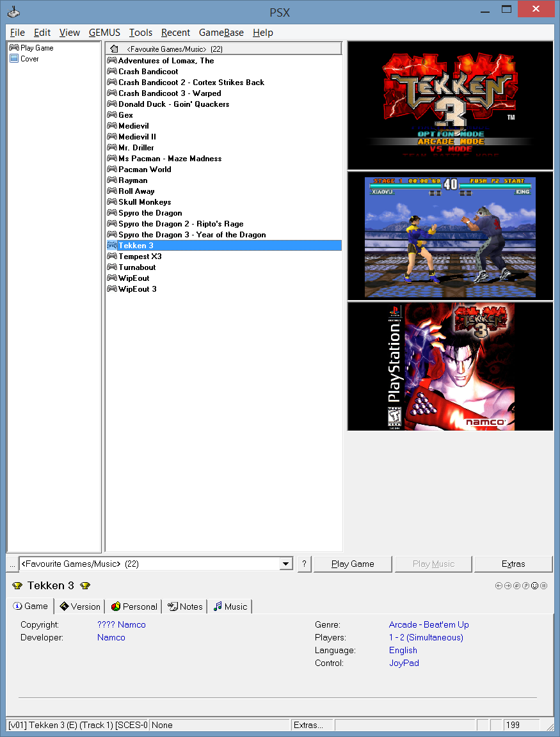Click the gamepad icon beside Gex
Screen dimensions: 560x737
[x=112, y=115]
